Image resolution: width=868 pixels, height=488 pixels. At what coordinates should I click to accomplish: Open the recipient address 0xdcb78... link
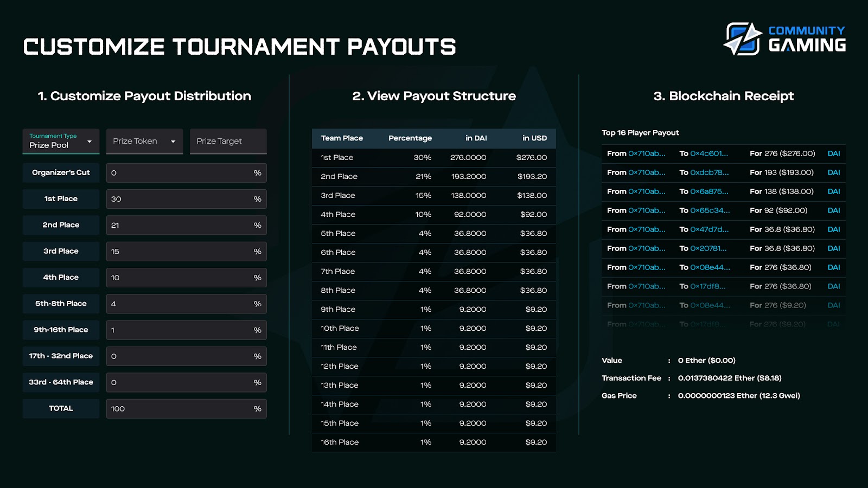pyautogui.click(x=709, y=172)
